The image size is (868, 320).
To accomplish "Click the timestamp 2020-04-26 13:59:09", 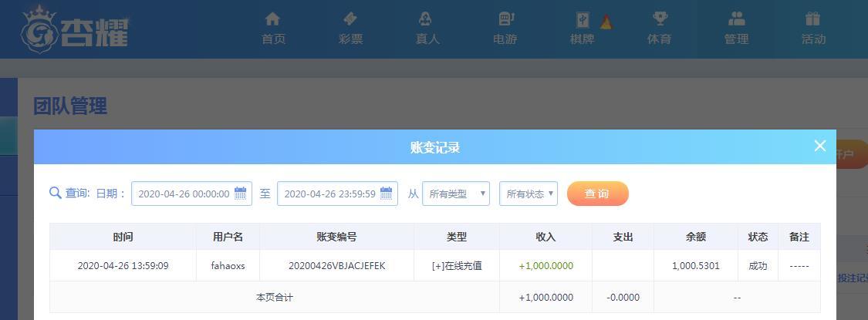I will tap(123, 266).
